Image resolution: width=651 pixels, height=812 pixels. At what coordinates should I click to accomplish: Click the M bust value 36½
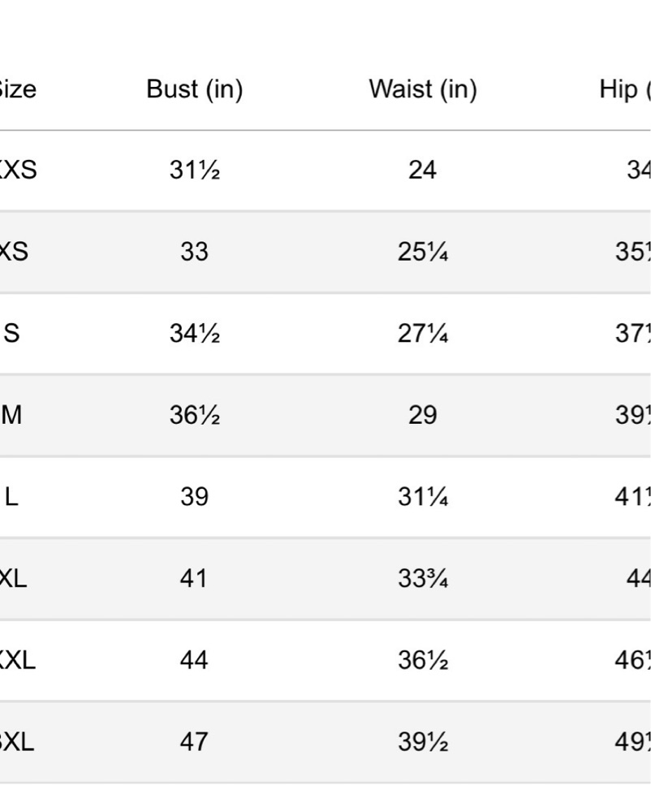pos(195,415)
